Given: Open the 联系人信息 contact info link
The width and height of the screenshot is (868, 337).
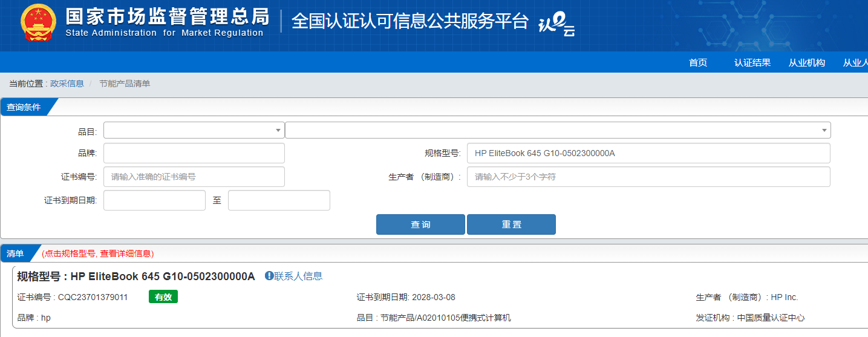Looking at the screenshot, I should (294, 276).
